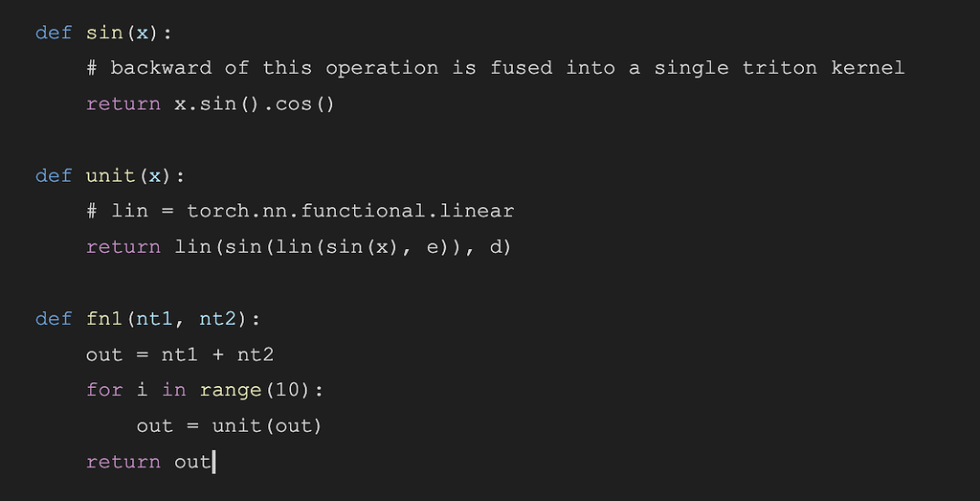Image resolution: width=980 pixels, height=501 pixels.
Task: Click the fn1 function name
Action: [104, 319]
